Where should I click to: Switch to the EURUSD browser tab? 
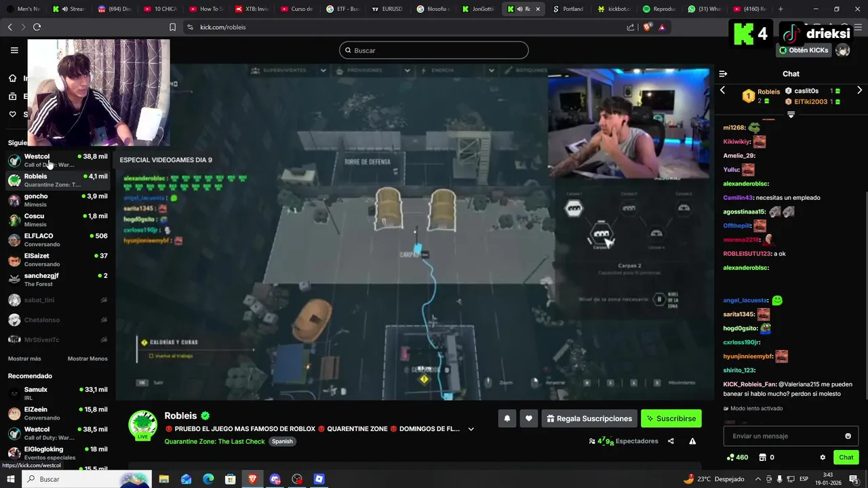click(387, 9)
